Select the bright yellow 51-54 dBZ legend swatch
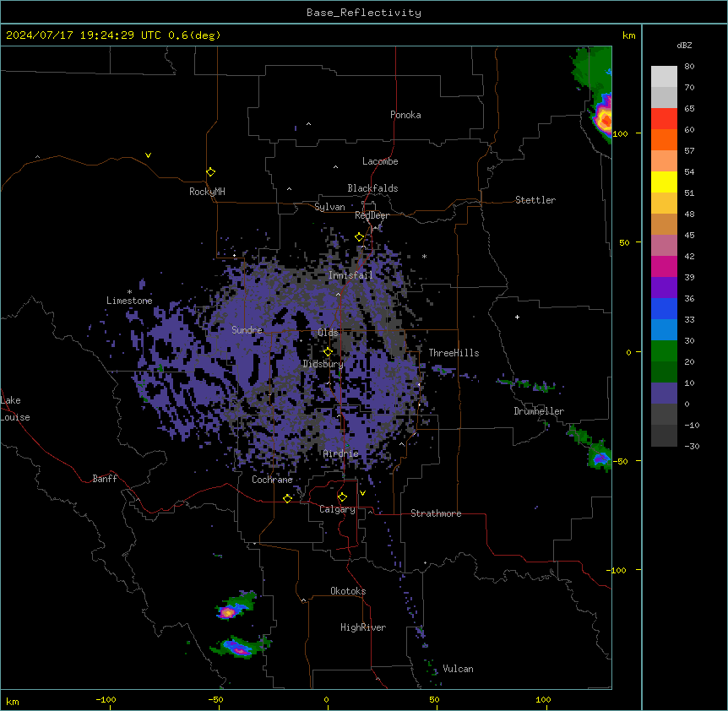Screen dimensions: 728x711 (664, 182)
